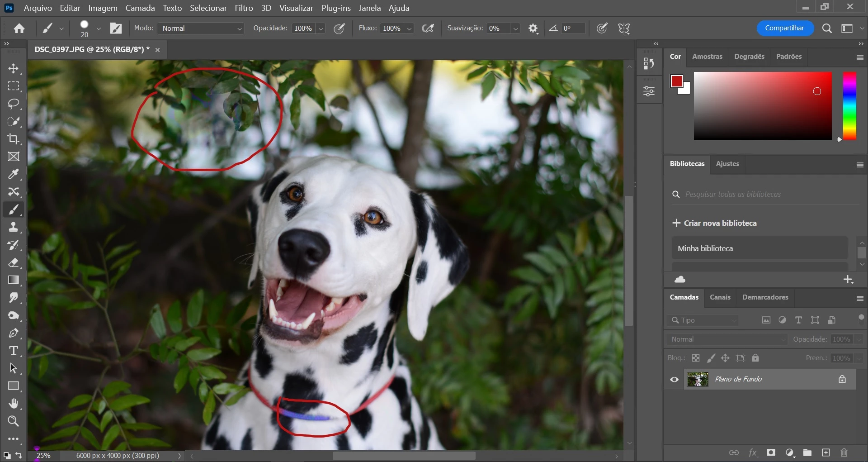Open the Properties panel icon
The image size is (868, 462).
649,91
